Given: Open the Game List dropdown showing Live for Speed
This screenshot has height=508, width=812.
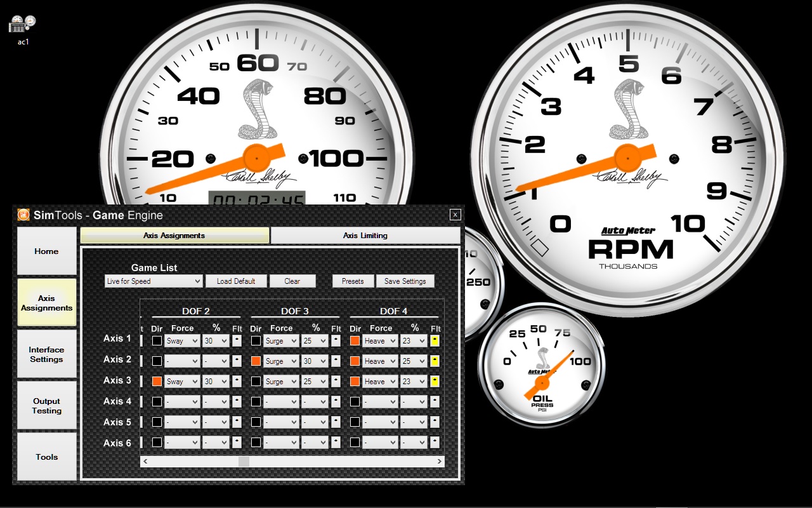Looking at the screenshot, I should (154, 281).
